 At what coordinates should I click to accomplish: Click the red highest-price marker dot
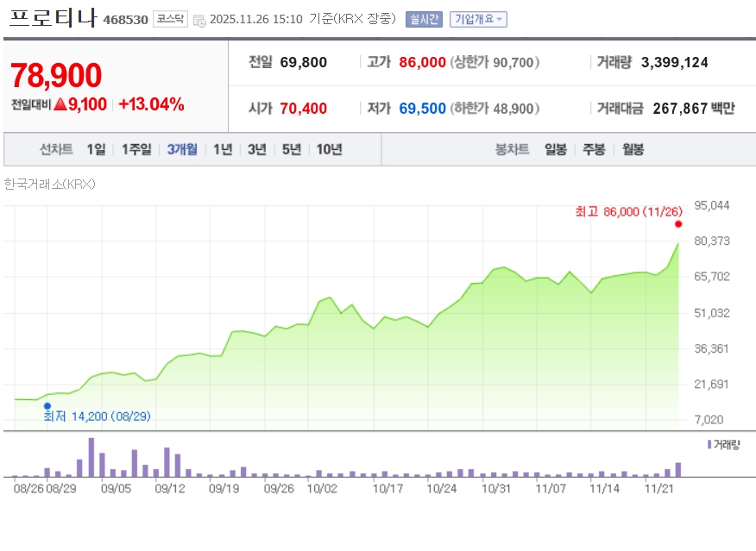[x=678, y=224]
